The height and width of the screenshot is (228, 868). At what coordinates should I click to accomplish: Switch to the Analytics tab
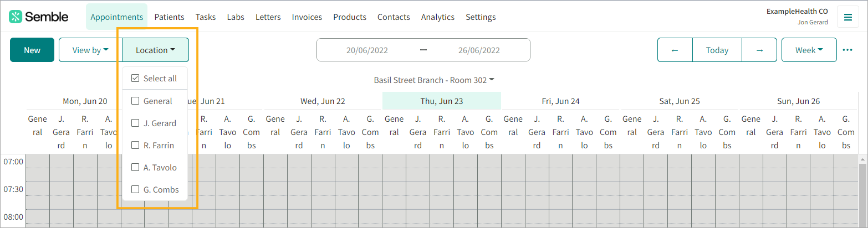pos(437,17)
